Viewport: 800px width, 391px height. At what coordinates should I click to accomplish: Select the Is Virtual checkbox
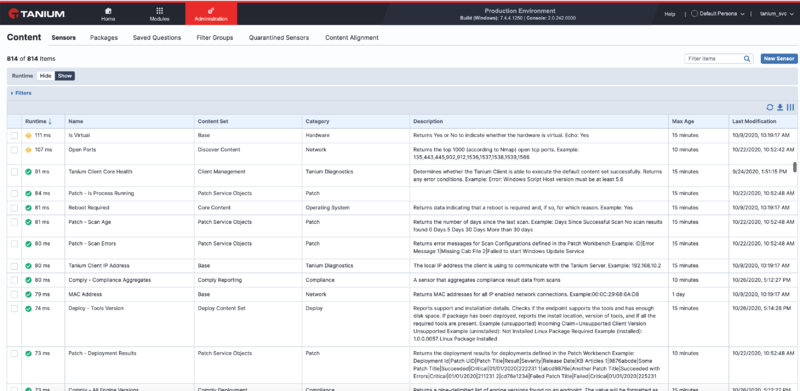(x=14, y=135)
